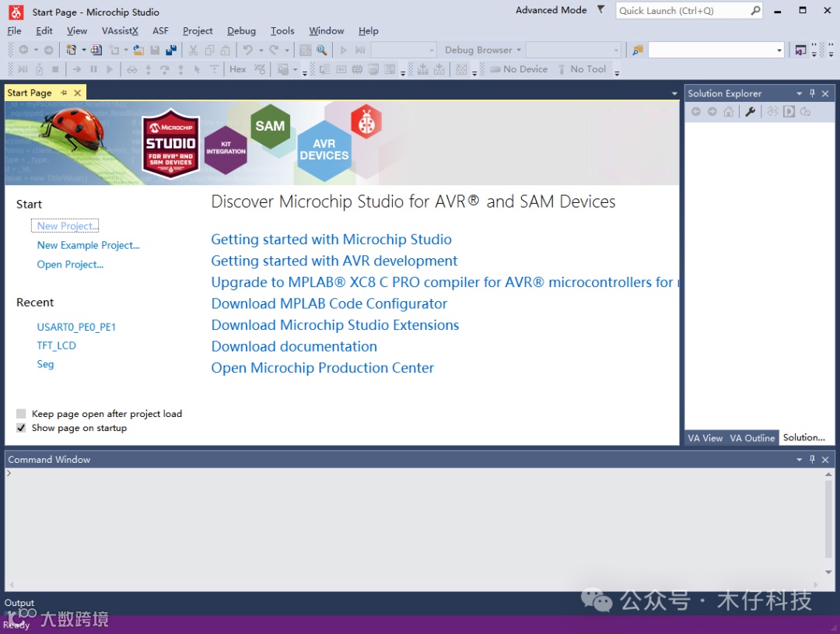The height and width of the screenshot is (634, 840).
Task: Click the Open Project... link
Action: 70,264
